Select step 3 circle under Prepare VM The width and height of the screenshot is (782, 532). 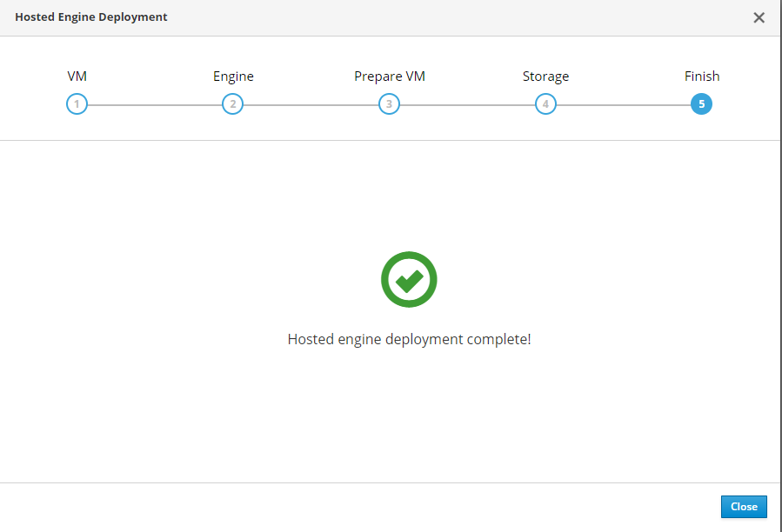click(389, 104)
